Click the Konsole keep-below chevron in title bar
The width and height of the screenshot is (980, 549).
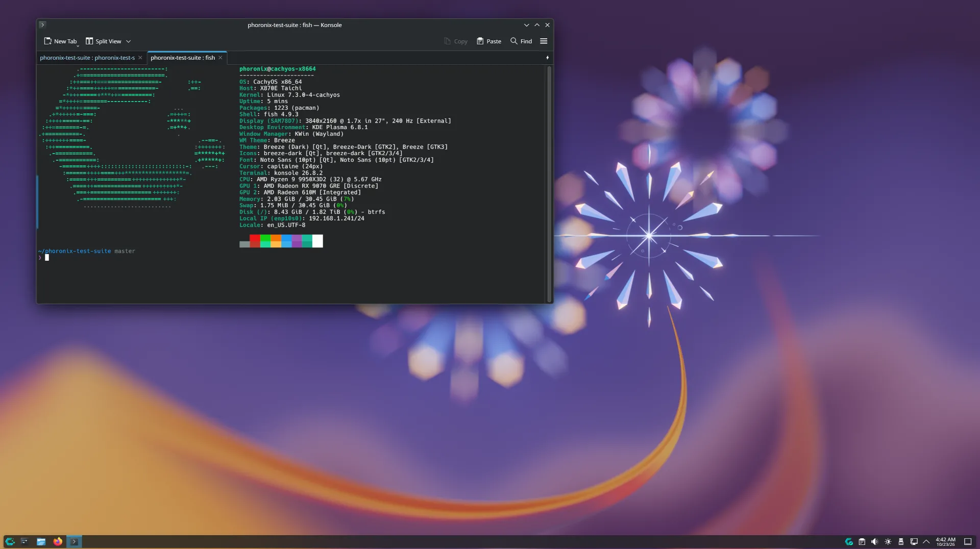coord(526,25)
